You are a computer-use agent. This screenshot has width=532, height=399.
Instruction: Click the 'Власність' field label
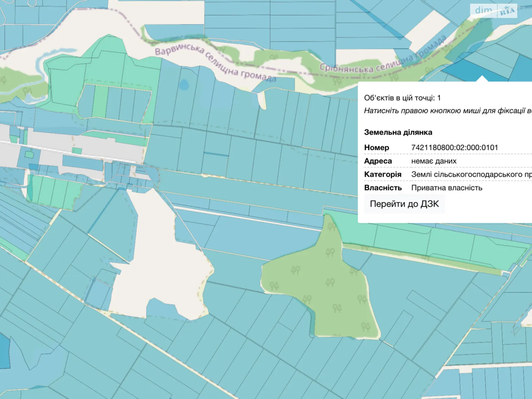(x=383, y=188)
